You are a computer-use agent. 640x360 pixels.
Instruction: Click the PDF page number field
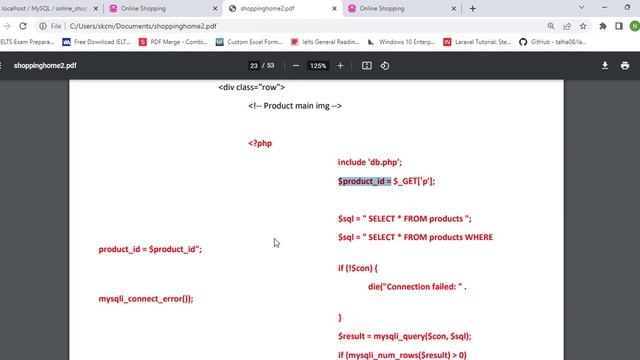point(254,66)
